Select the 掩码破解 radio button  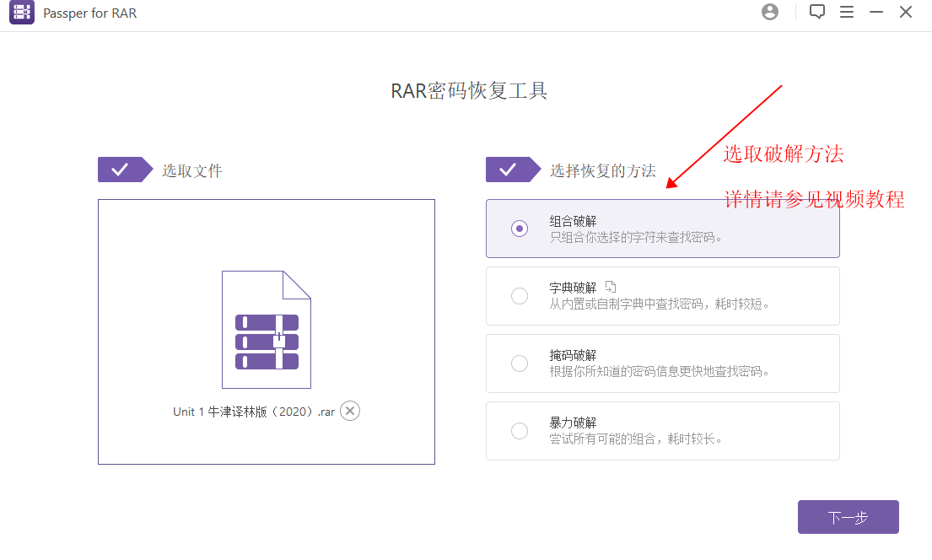point(520,363)
